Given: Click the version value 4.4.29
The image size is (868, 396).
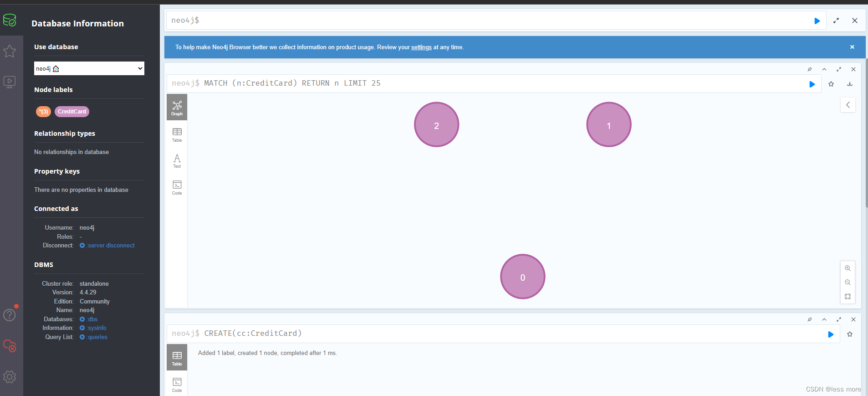Looking at the screenshot, I should (88, 293).
